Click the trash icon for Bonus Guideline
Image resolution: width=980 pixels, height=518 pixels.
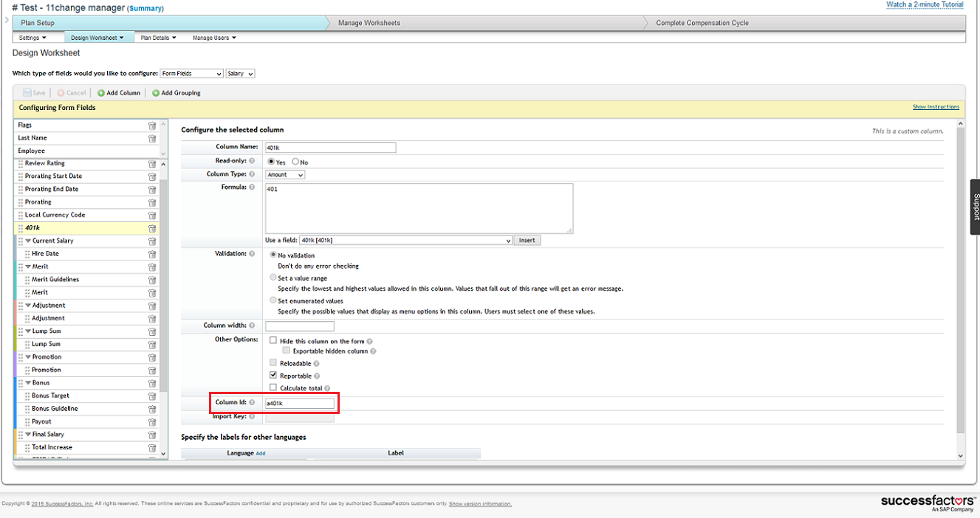[x=152, y=409]
